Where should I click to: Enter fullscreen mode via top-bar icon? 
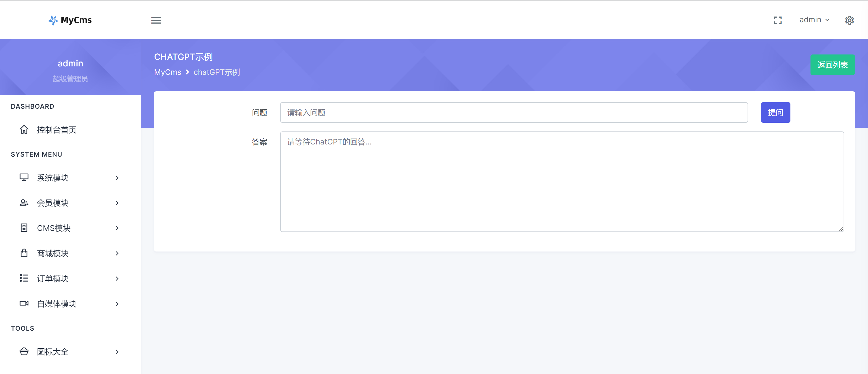click(x=777, y=20)
